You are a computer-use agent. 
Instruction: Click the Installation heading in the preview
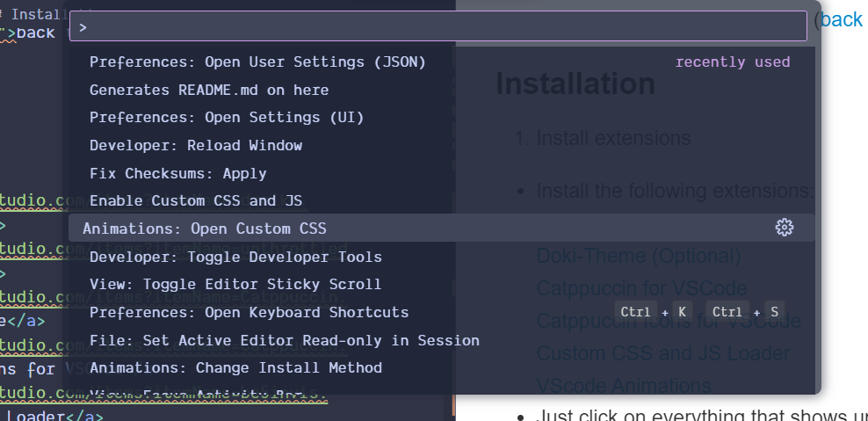pyautogui.click(x=575, y=84)
